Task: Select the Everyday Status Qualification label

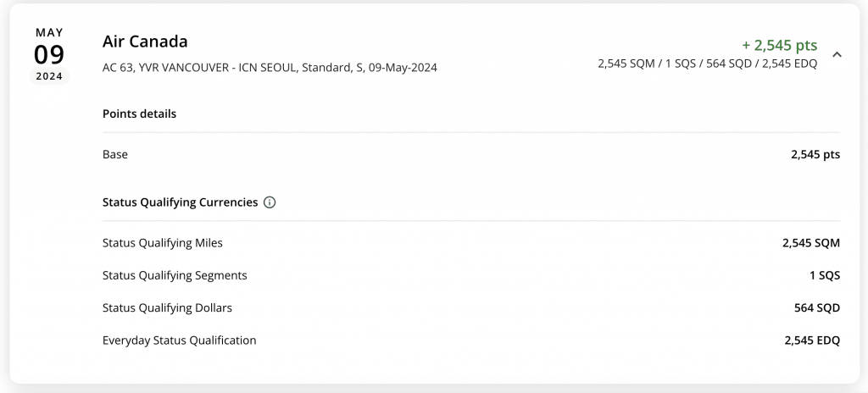Action: 179,340
